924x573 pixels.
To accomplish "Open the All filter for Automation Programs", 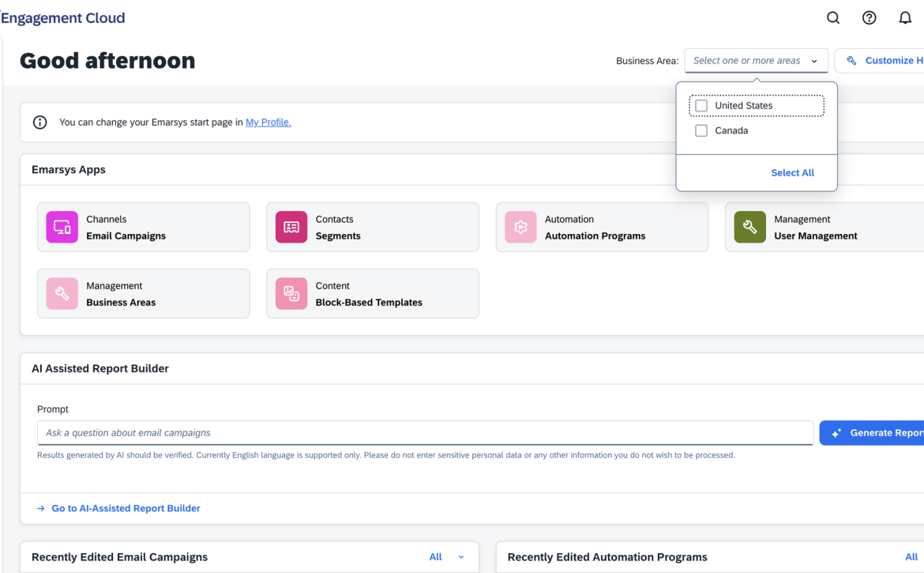I will click(x=911, y=557).
